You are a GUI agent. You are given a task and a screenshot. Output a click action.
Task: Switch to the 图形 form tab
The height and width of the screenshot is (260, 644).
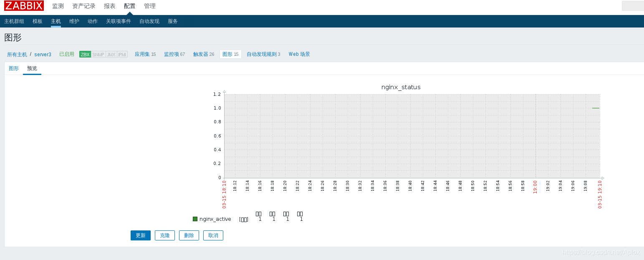14,68
